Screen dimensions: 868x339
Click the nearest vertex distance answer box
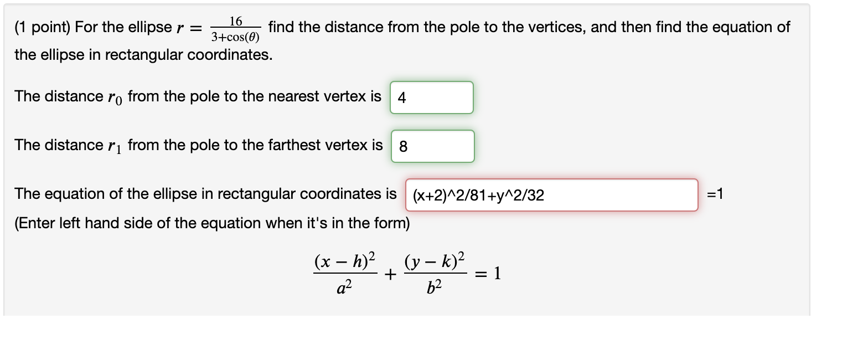pyautogui.click(x=432, y=97)
